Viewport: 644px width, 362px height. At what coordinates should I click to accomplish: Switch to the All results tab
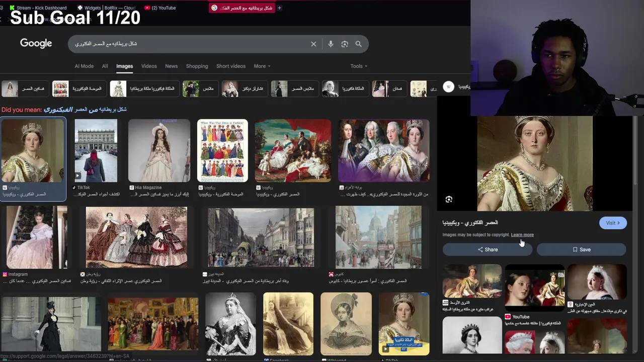[105, 66]
